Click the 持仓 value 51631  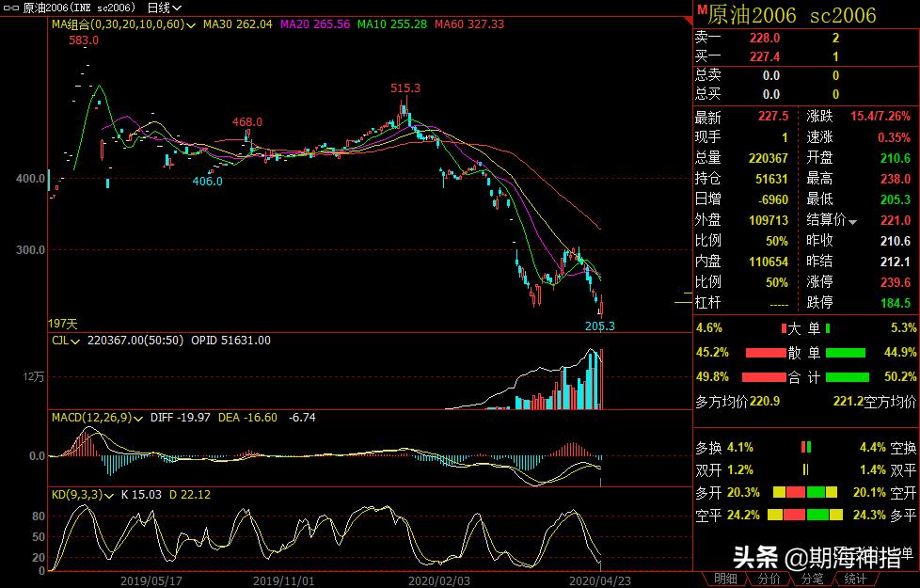coord(771,179)
